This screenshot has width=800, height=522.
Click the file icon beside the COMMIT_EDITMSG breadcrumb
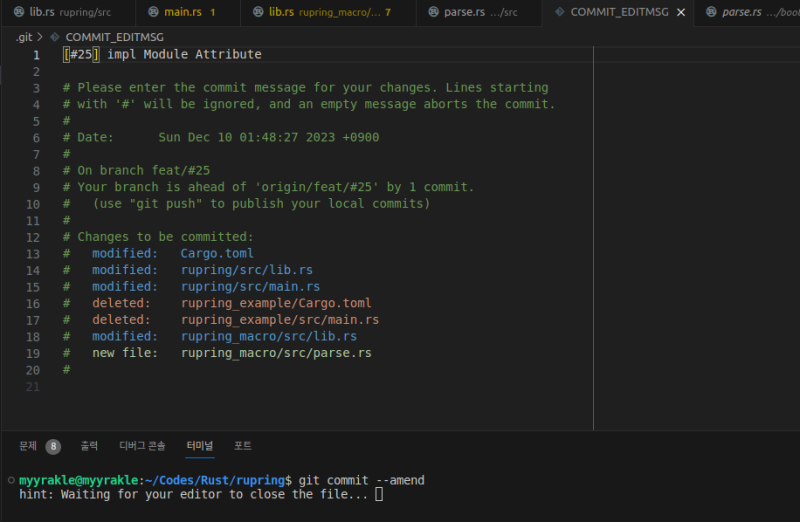coord(54,37)
